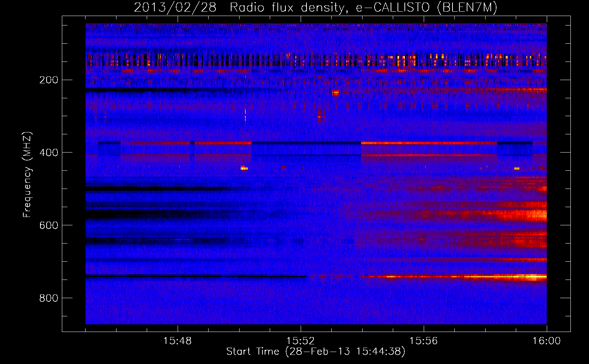The image size is (589, 364).
Task: Click the 15:56 time axis label
Action: pyautogui.click(x=424, y=341)
